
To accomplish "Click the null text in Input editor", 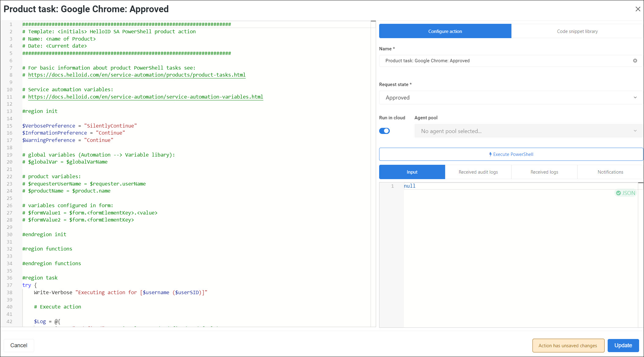I will [409, 186].
